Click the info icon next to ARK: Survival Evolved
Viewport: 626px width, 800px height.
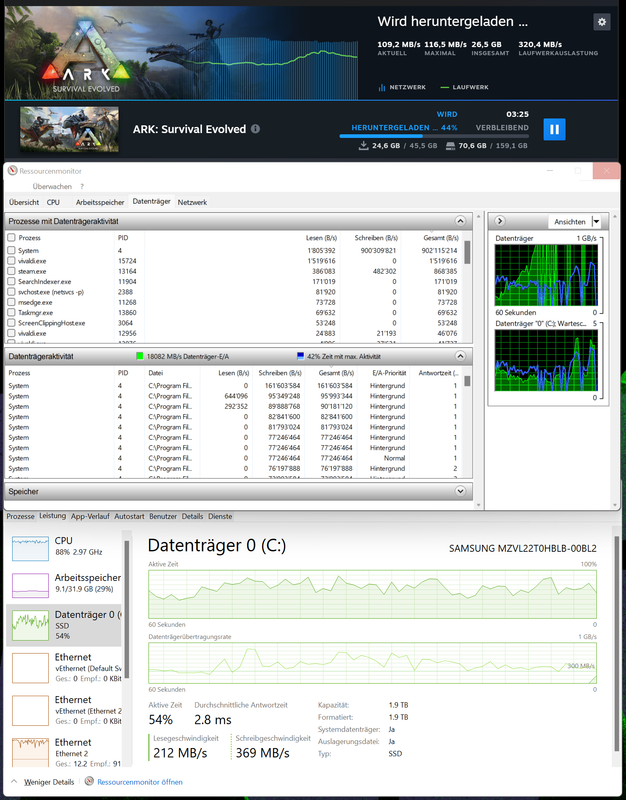pyautogui.click(x=255, y=129)
